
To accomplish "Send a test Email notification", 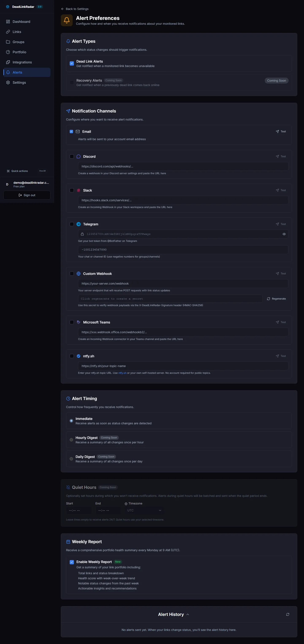I will coord(281,132).
